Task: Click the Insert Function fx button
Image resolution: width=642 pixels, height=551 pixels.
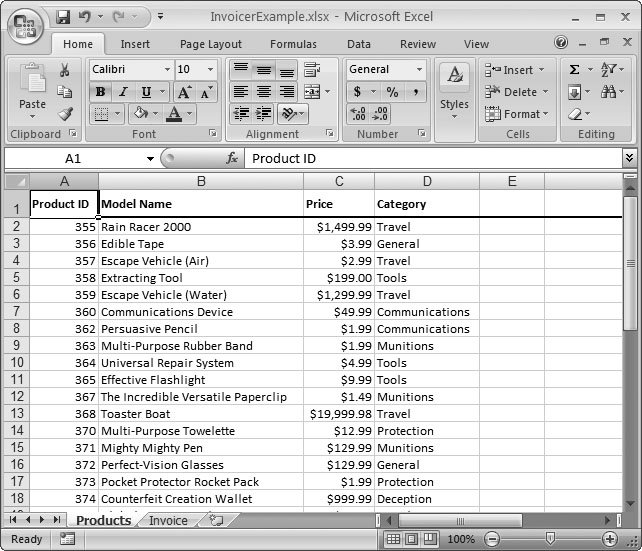Action: click(x=232, y=158)
